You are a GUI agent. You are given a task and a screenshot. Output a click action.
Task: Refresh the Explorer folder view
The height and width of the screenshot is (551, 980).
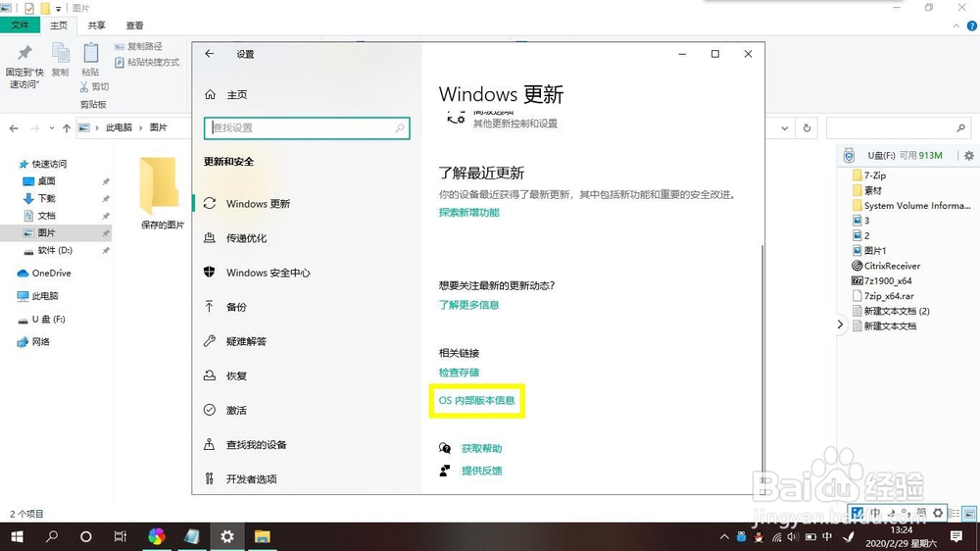coord(807,128)
